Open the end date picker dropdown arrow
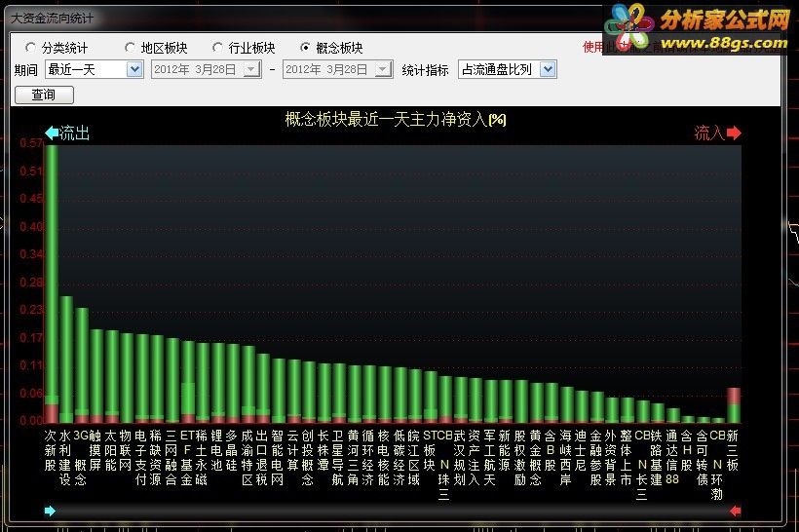 click(x=383, y=69)
